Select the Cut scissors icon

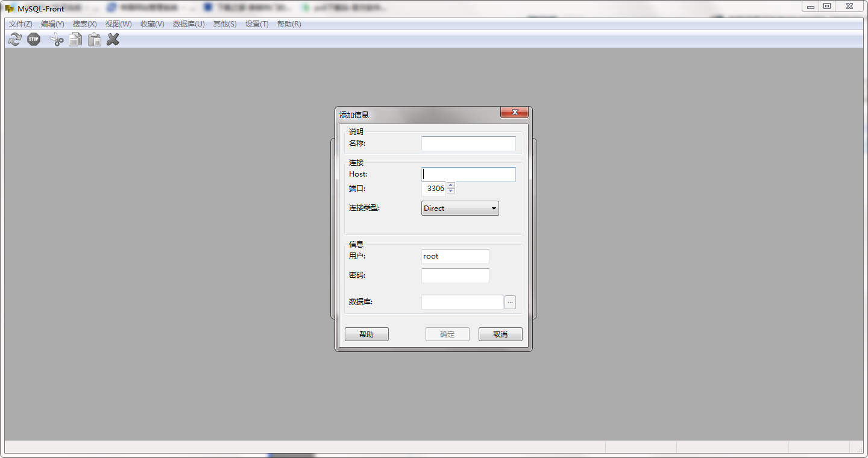(x=57, y=40)
